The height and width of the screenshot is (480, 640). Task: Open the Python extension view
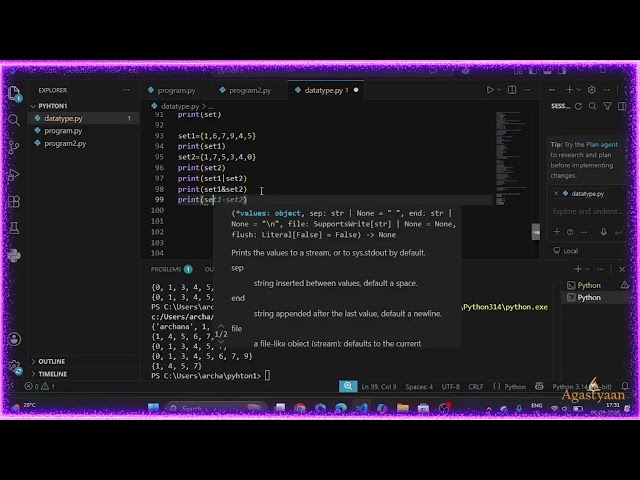tap(14, 256)
